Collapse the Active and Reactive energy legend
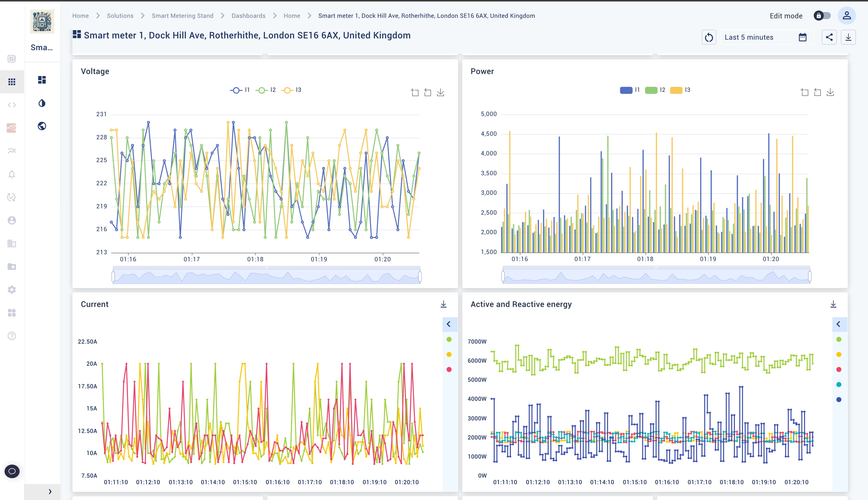This screenshot has height=500, width=868. click(839, 324)
